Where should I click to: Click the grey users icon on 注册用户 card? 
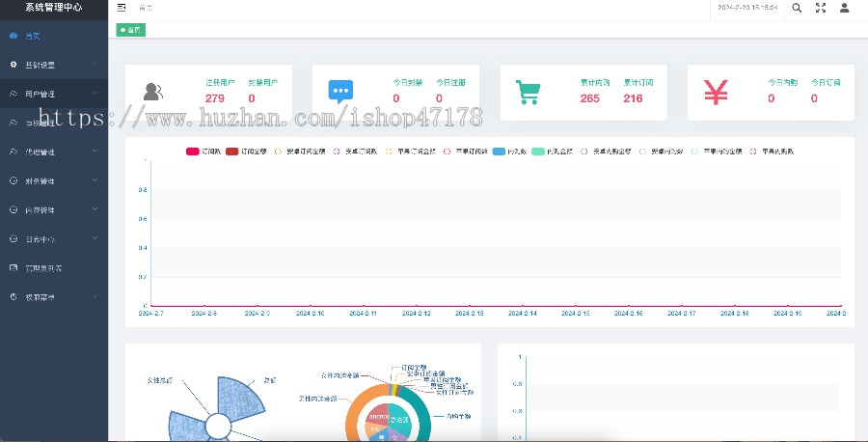[152, 92]
